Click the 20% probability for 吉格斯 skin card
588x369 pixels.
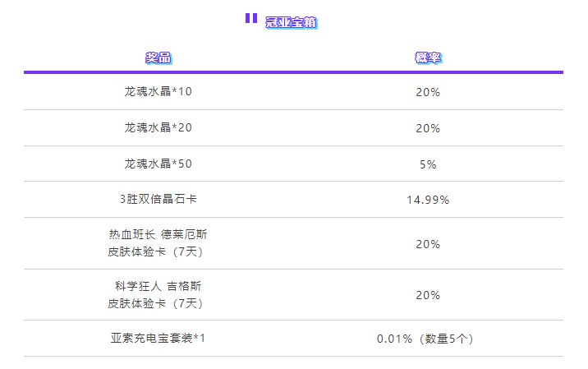coord(428,295)
